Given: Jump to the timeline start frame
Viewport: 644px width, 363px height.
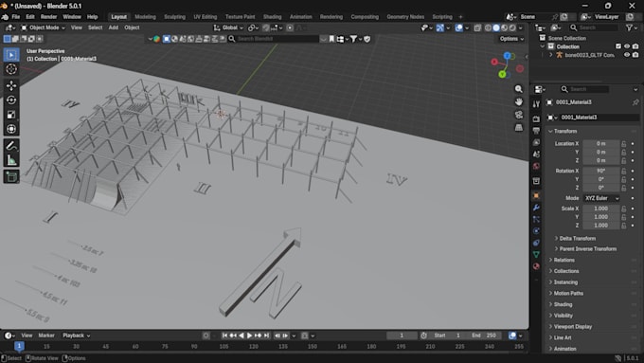Looking at the screenshot, I should tap(224, 336).
